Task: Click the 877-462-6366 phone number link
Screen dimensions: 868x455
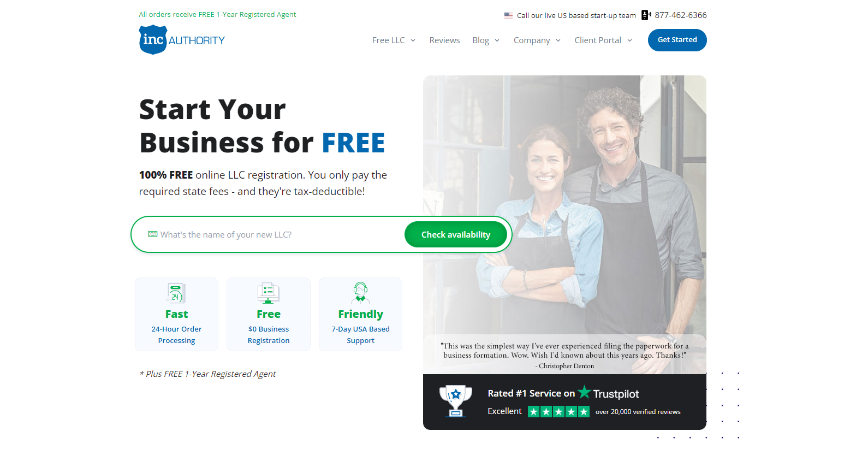Action: pos(681,15)
